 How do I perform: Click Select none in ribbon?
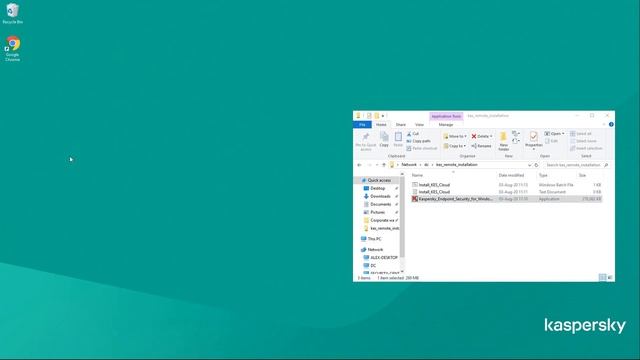pyautogui.click(x=583, y=141)
